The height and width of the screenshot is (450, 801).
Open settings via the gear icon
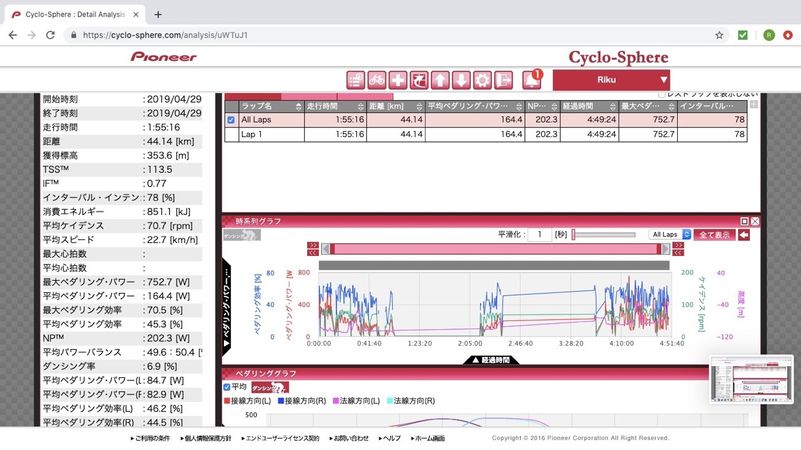point(482,80)
